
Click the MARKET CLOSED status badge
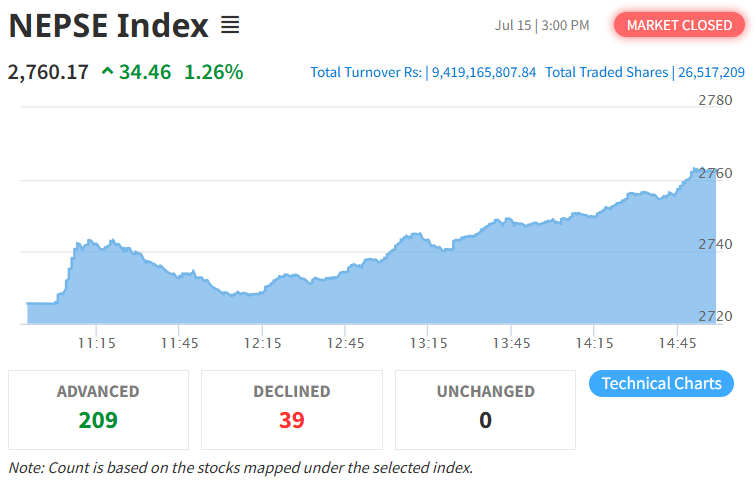[x=679, y=25]
